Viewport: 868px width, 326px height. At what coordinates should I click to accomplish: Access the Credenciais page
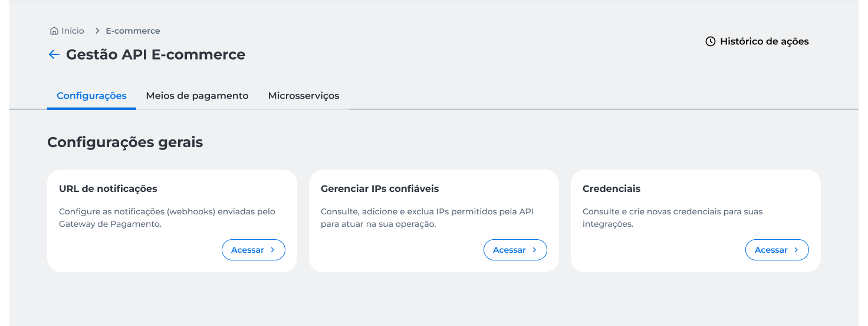[x=777, y=250]
